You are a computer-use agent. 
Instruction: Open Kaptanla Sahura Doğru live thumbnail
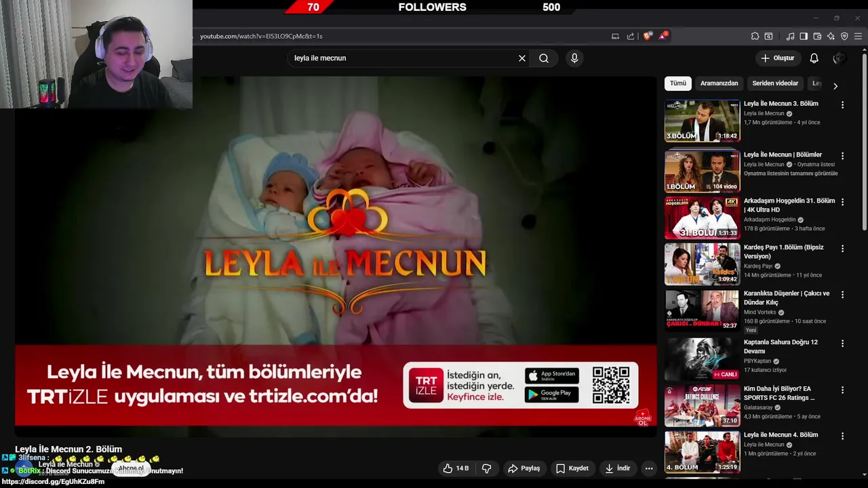(x=702, y=359)
